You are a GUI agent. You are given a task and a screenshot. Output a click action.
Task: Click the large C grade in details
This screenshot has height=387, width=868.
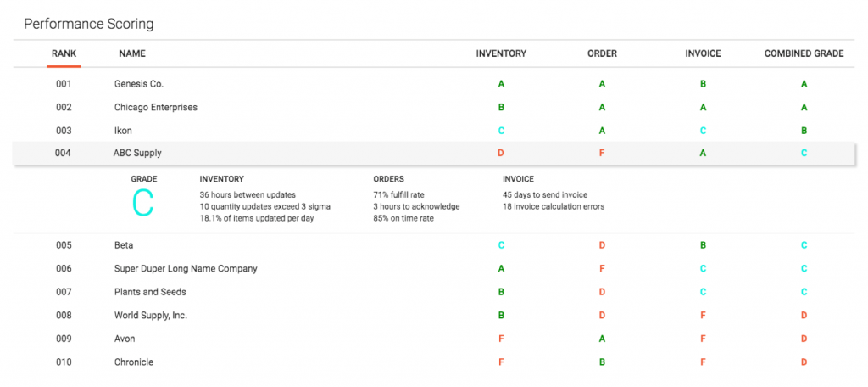coord(142,203)
